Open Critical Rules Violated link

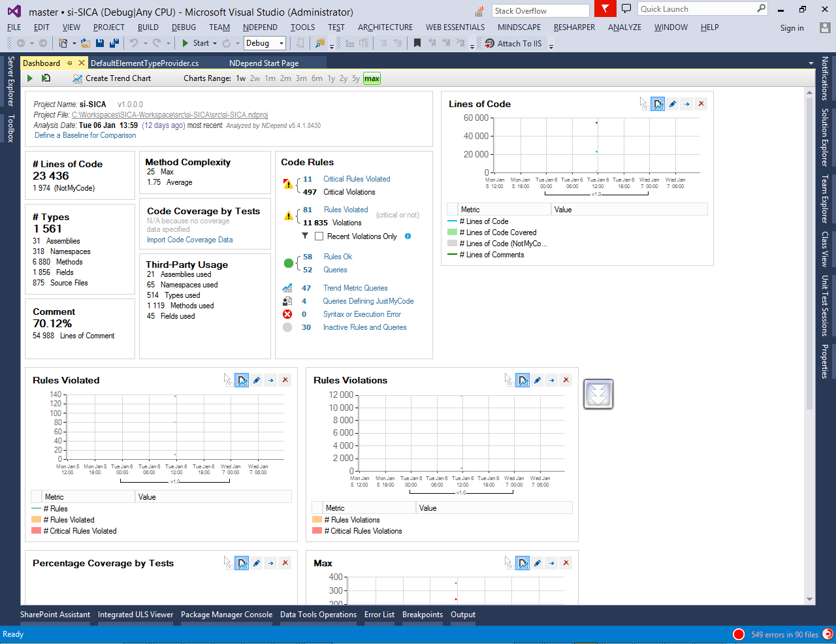(357, 179)
